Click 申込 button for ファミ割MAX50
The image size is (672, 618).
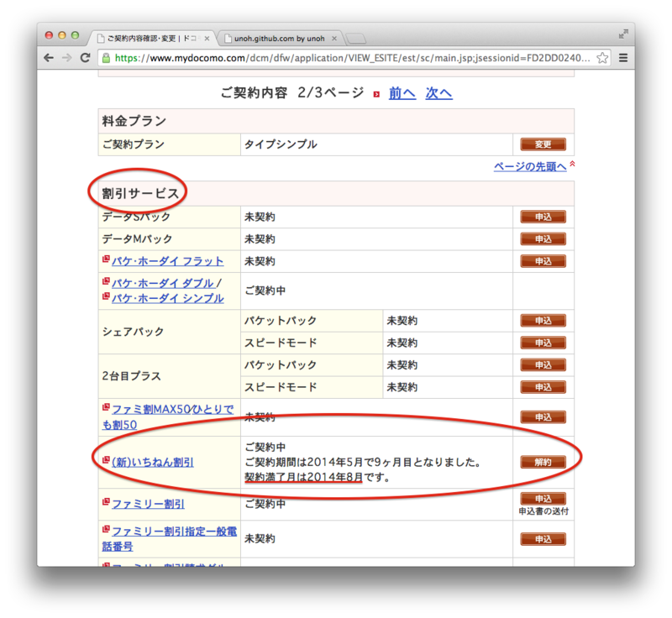[x=543, y=417]
